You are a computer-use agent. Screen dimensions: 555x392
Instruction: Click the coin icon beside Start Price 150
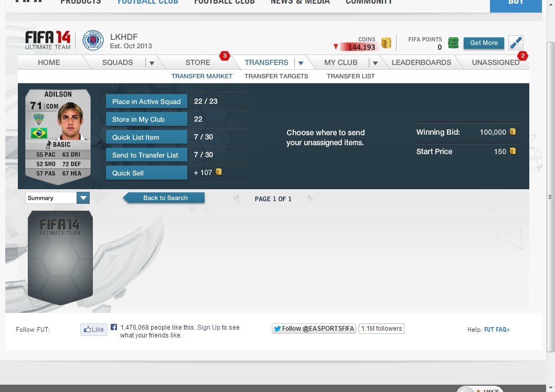coord(513,151)
